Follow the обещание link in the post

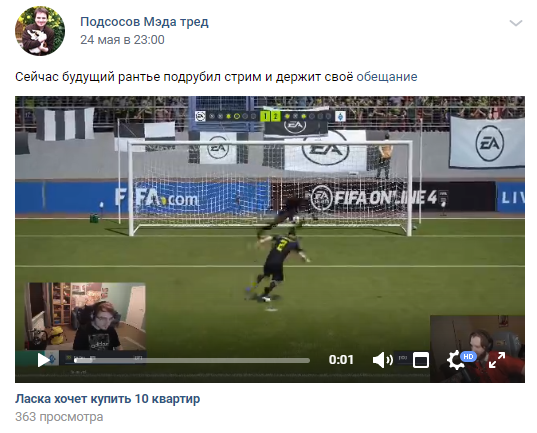click(387, 76)
